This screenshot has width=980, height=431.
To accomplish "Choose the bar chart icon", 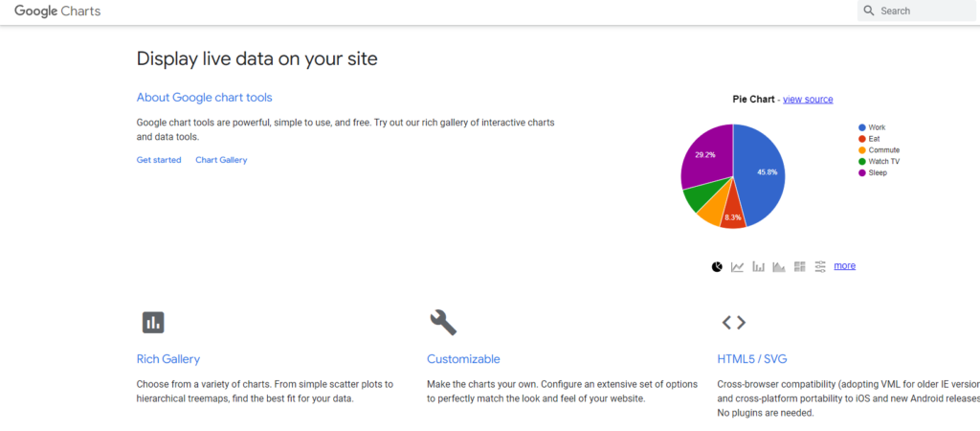I will click(x=759, y=266).
